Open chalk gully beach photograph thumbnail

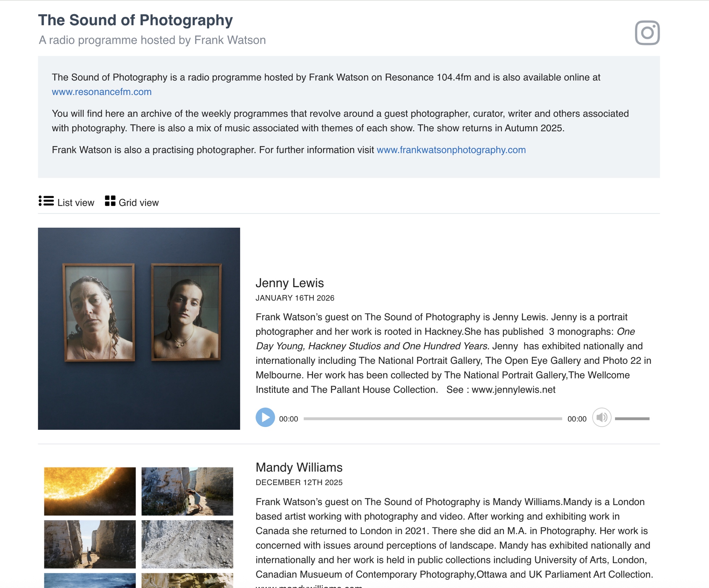(x=90, y=544)
